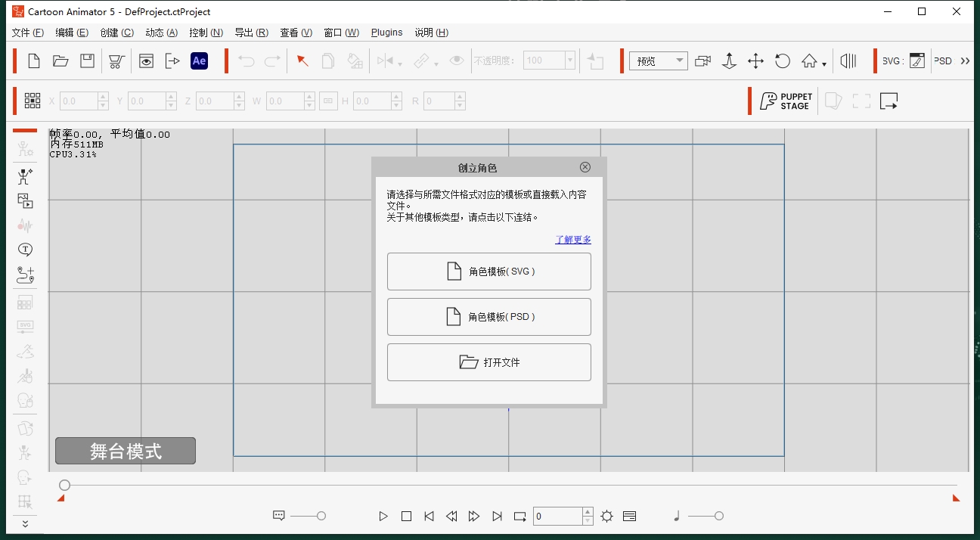Expand the left sidebar double chevron at bottom

point(25,523)
